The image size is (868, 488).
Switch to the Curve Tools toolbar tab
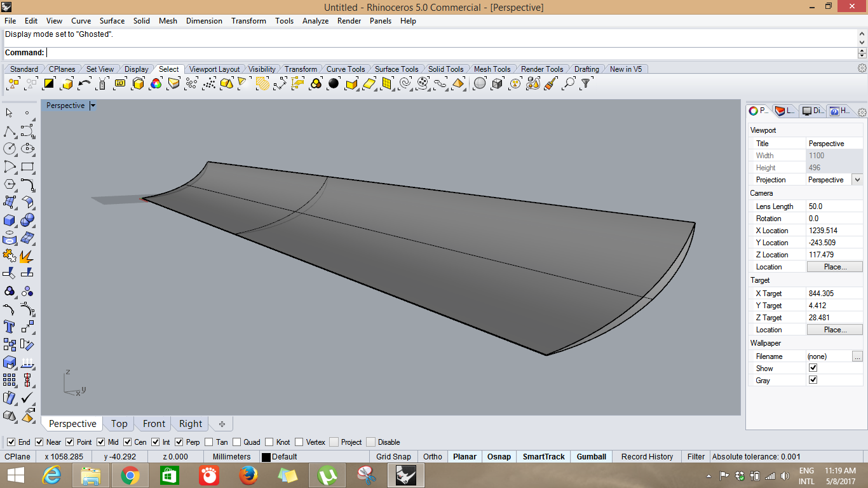point(346,69)
